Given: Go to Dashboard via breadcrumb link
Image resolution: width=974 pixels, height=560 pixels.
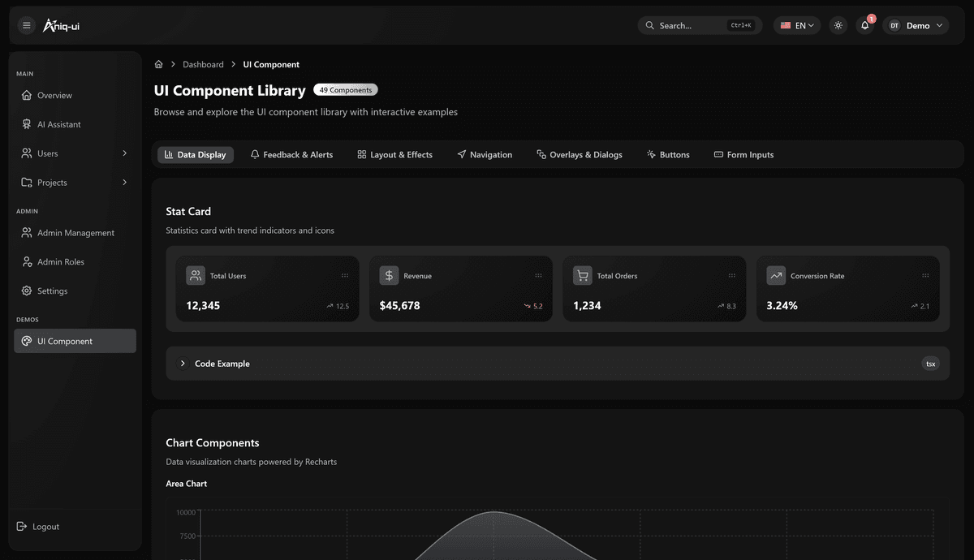Looking at the screenshot, I should 203,64.
